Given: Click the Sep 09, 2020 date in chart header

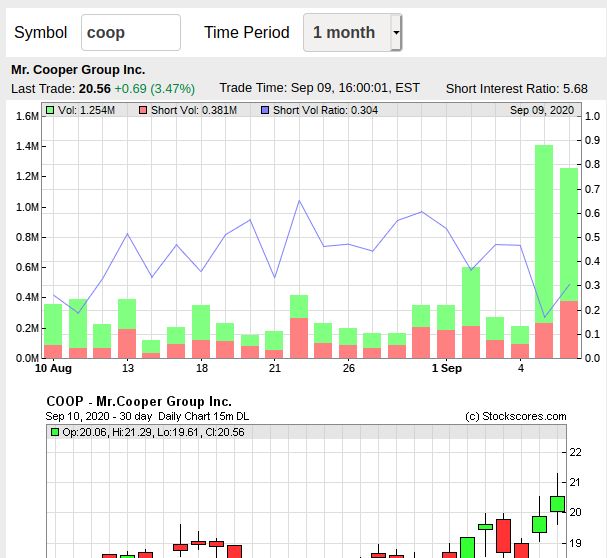Looking at the screenshot, I should click(542, 110).
